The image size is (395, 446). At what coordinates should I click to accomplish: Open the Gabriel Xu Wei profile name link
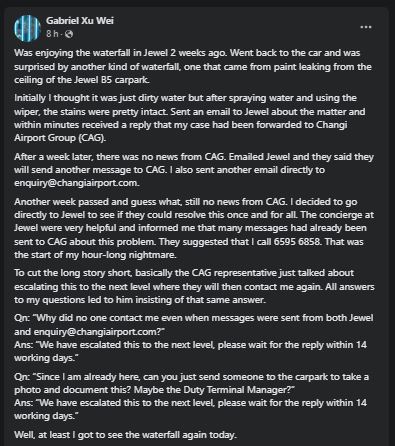[80, 21]
